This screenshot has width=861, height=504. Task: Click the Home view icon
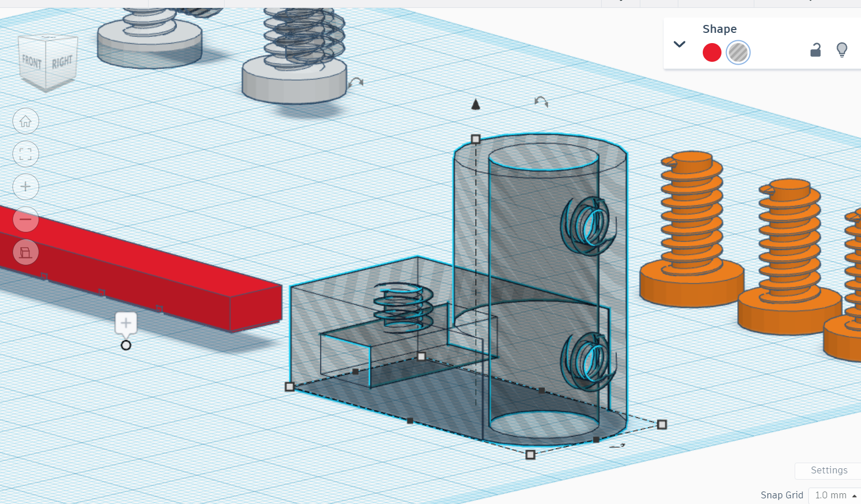(x=26, y=121)
